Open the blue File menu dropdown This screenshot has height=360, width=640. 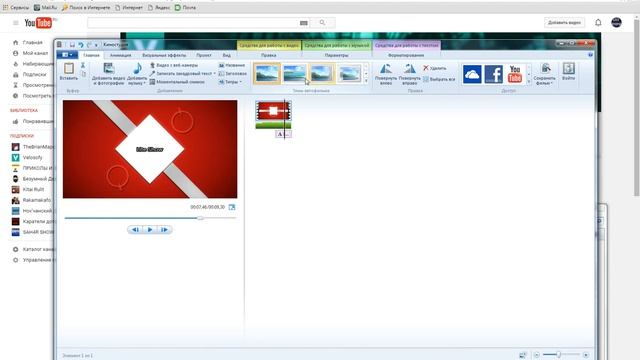(x=67, y=55)
